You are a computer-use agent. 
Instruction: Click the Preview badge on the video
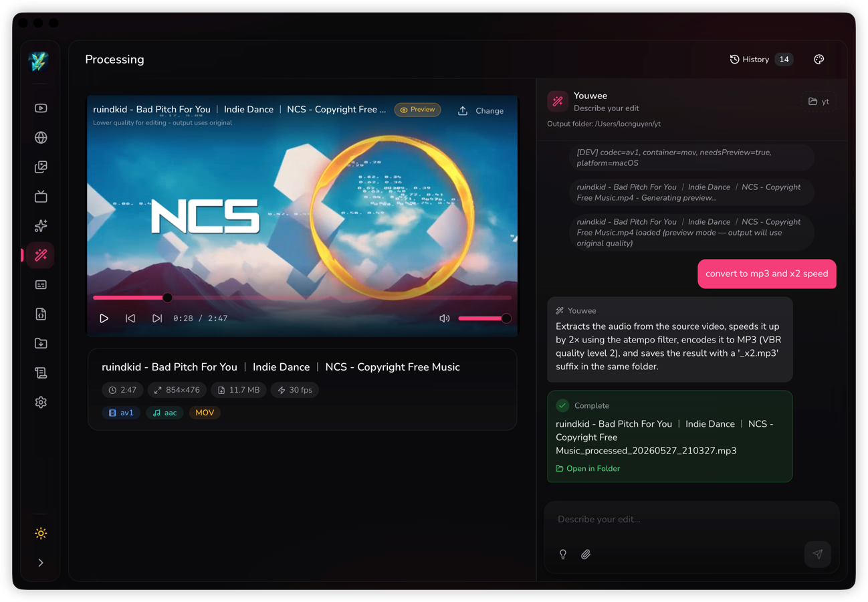(x=418, y=110)
